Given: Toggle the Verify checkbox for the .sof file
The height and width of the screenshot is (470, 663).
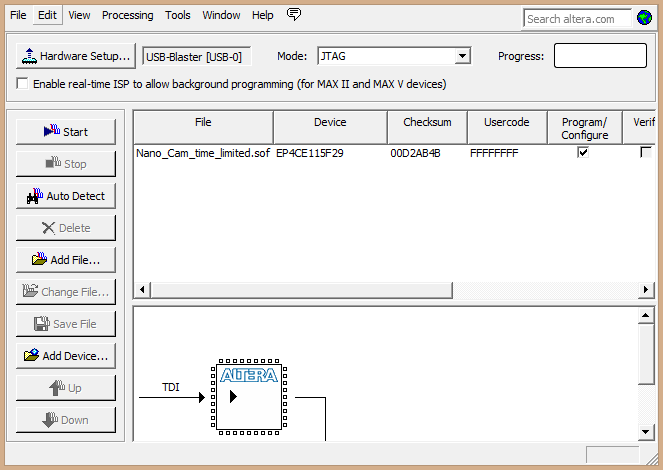Looking at the screenshot, I should pos(645,153).
